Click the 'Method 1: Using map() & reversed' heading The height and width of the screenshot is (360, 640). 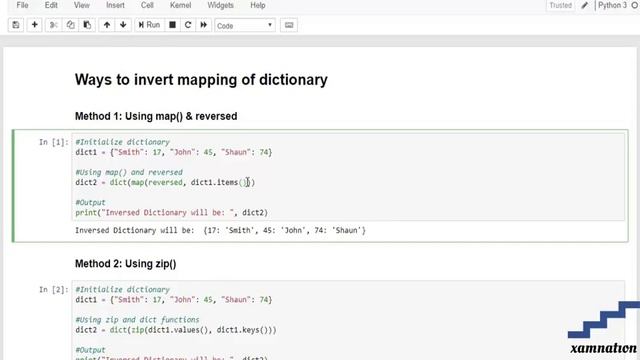point(156,116)
